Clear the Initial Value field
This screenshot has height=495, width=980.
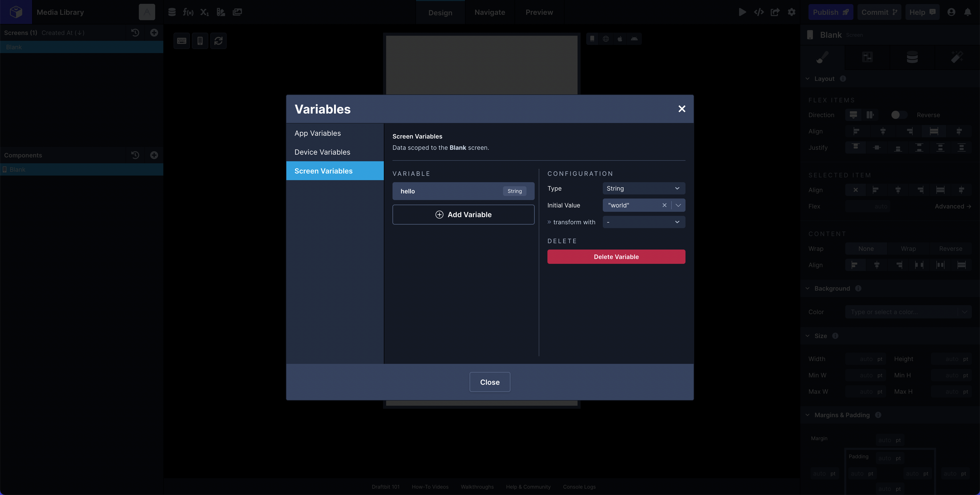(664, 205)
